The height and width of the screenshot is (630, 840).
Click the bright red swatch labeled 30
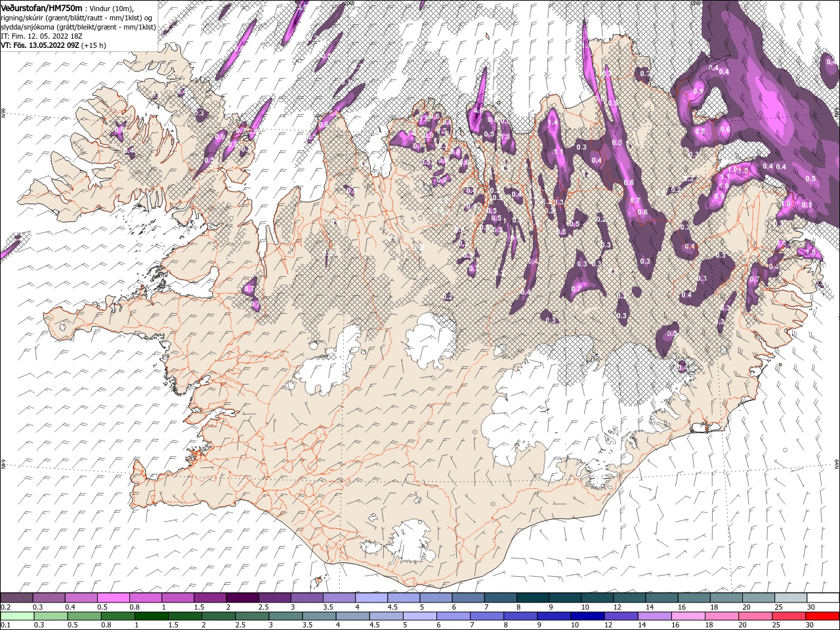click(x=822, y=616)
